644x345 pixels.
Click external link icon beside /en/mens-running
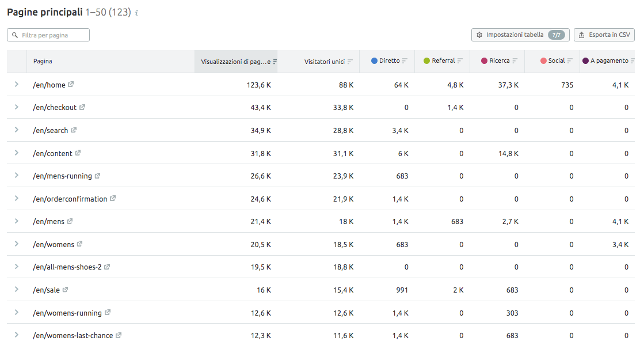coord(97,176)
